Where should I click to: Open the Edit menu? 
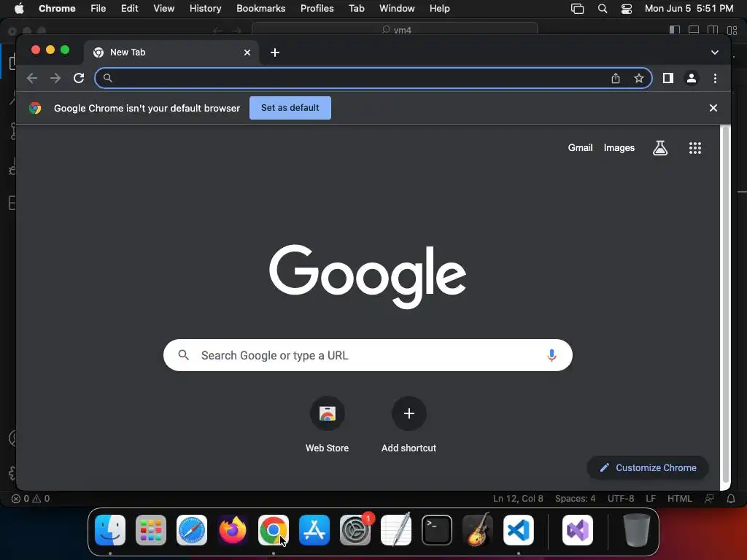click(x=129, y=9)
